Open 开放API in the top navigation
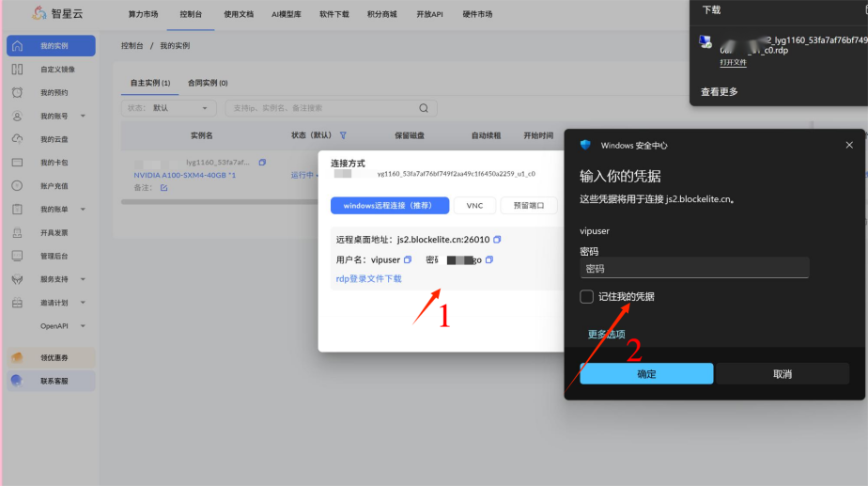 pyautogui.click(x=429, y=14)
